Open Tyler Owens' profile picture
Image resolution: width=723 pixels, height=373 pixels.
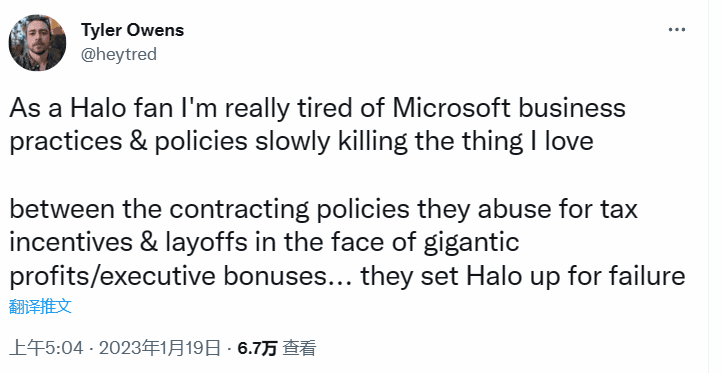37,42
